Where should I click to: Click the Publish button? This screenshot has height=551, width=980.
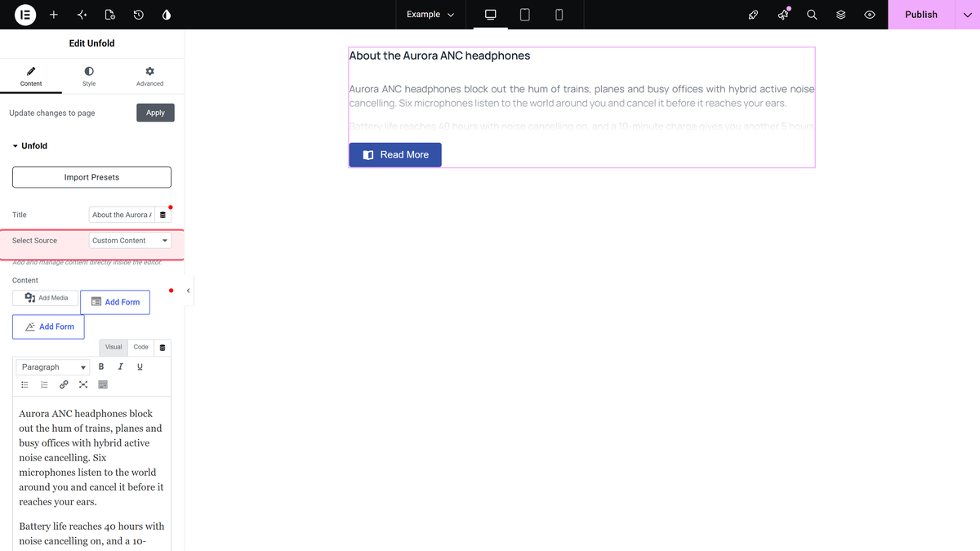(x=921, y=15)
